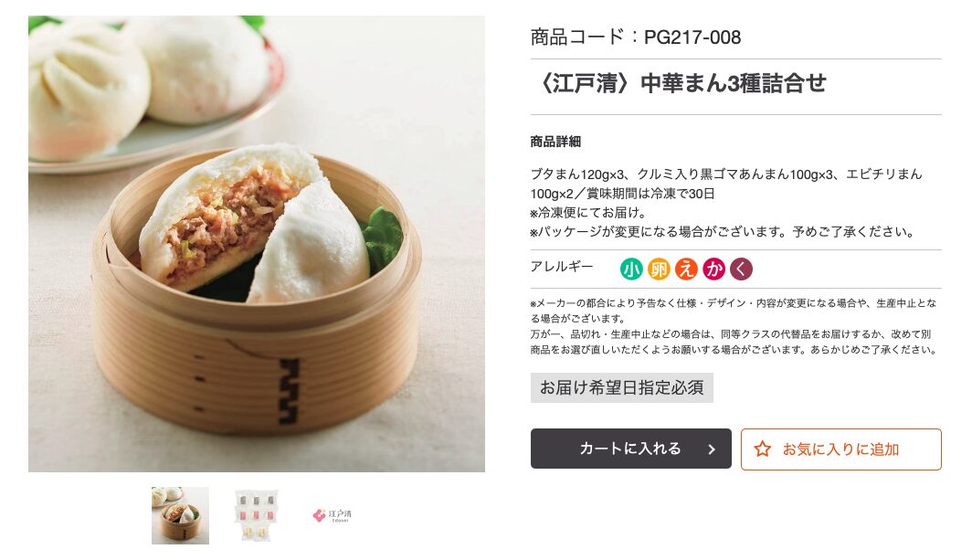Click the お届け希望日指定必須 label badge
The image size is (972, 560).
[x=622, y=387]
